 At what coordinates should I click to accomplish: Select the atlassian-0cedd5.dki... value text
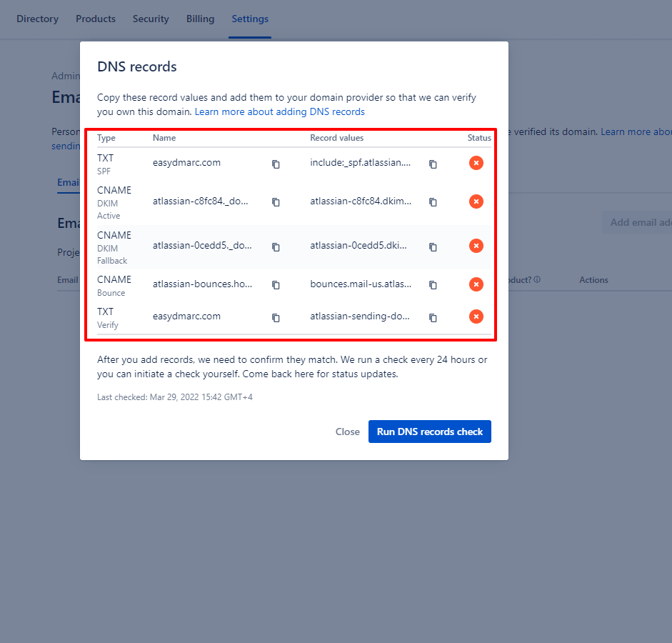(358, 245)
